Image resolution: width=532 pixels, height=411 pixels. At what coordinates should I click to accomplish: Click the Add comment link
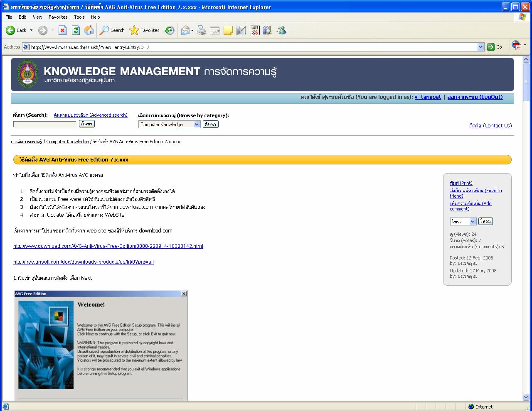pos(470,206)
